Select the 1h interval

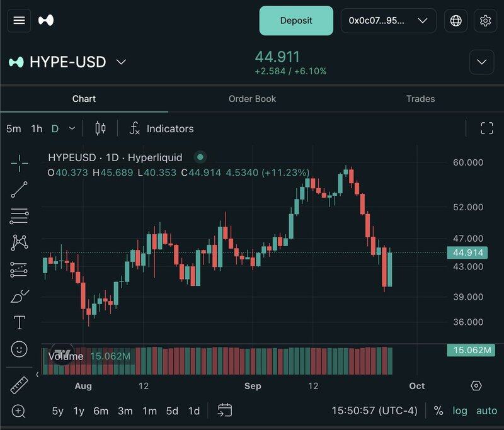tap(37, 129)
